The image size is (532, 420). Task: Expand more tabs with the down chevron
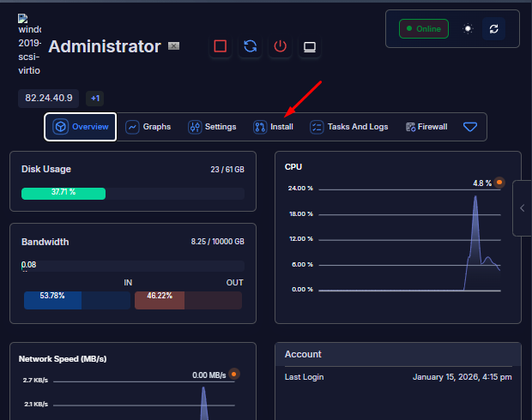pyautogui.click(x=470, y=127)
